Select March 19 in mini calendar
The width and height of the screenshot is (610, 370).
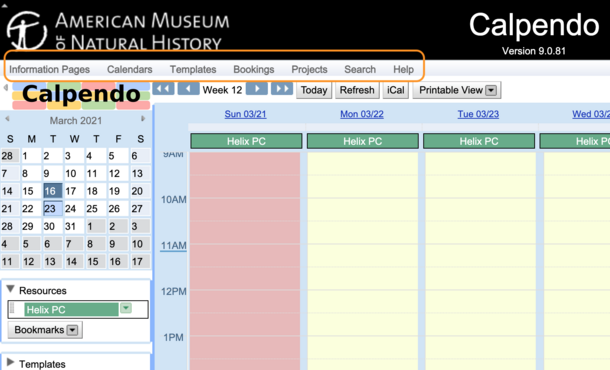click(117, 191)
